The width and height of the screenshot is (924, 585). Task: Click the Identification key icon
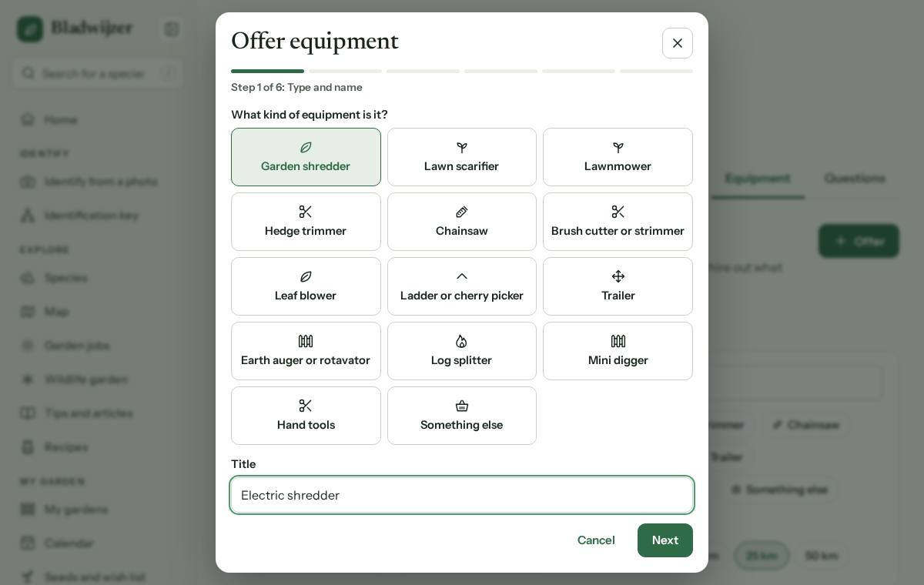[x=28, y=216]
